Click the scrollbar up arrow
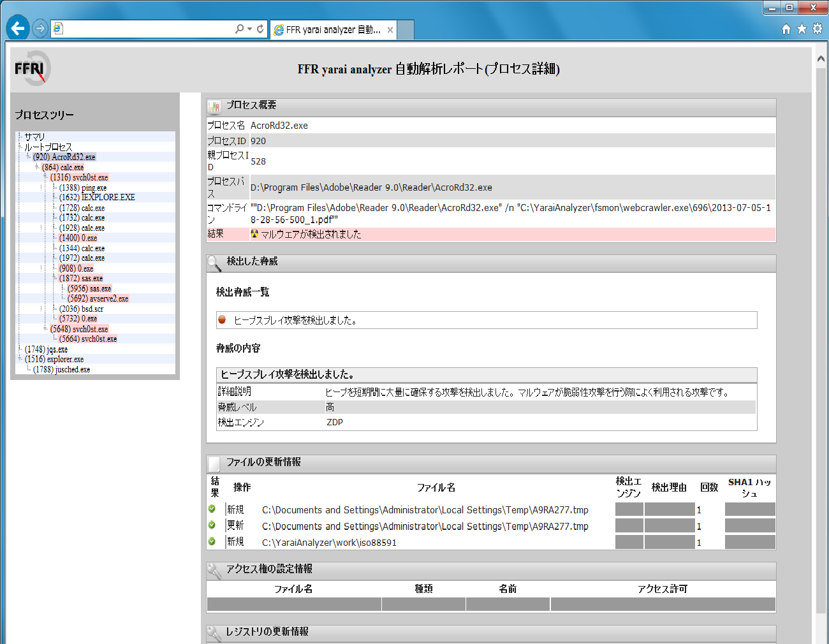Viewport: 829px width, 644px height. (x=821, y=59)
